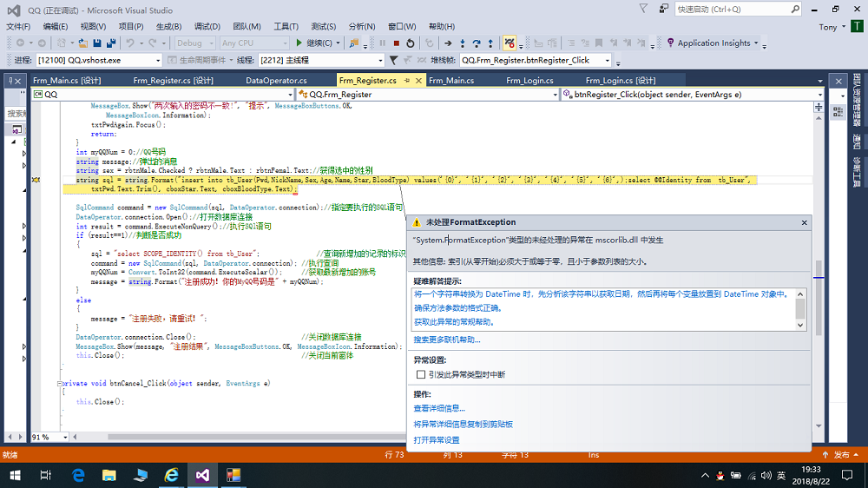Image resolution: width=868 pixels, height=488 pixels.
Task: Click 查看详细信息... link in exception dialog
Action: pyautogui.click(x=439, y=408)
